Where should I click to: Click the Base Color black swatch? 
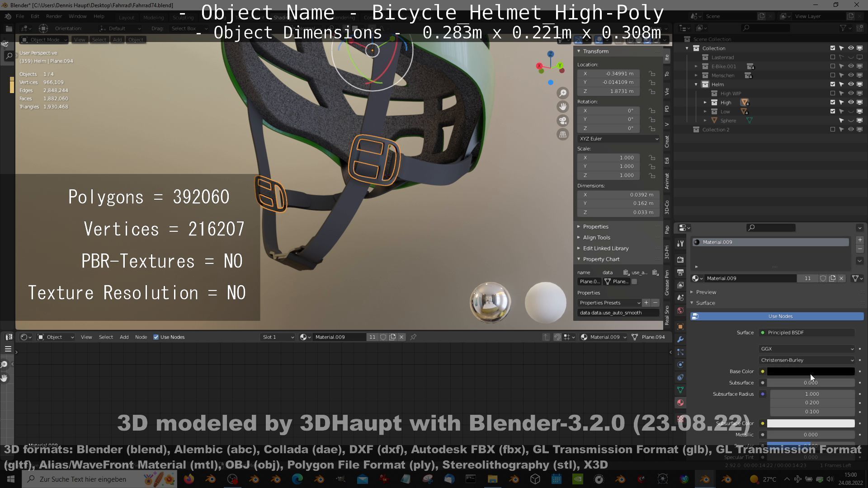pos(811,371)
